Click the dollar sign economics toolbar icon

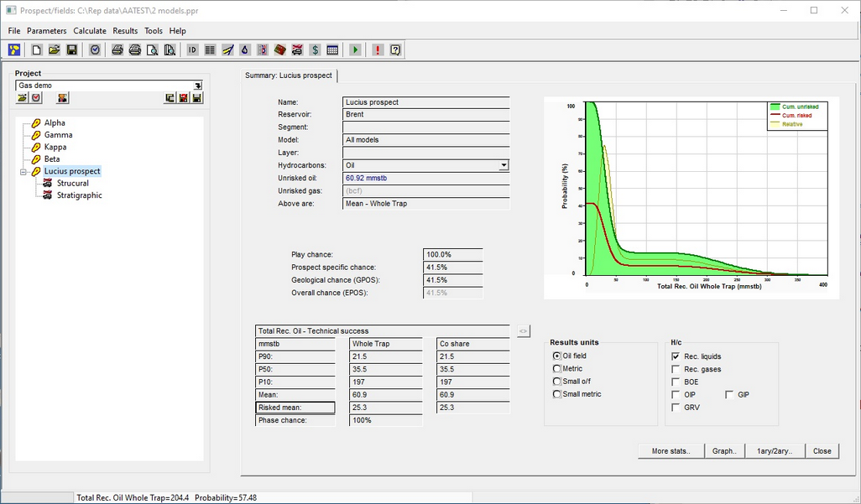pos(315,50)
